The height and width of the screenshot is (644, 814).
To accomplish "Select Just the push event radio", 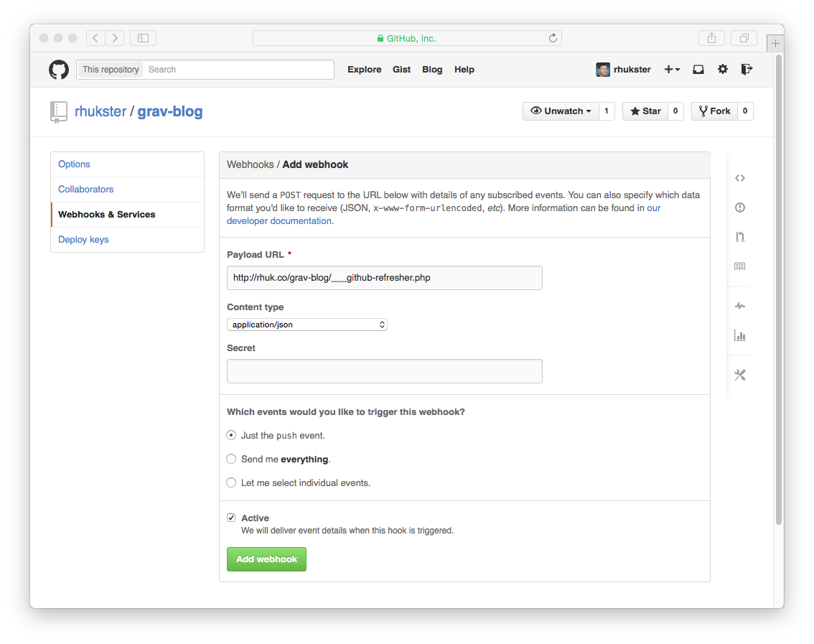I will [x=232, y=435].
